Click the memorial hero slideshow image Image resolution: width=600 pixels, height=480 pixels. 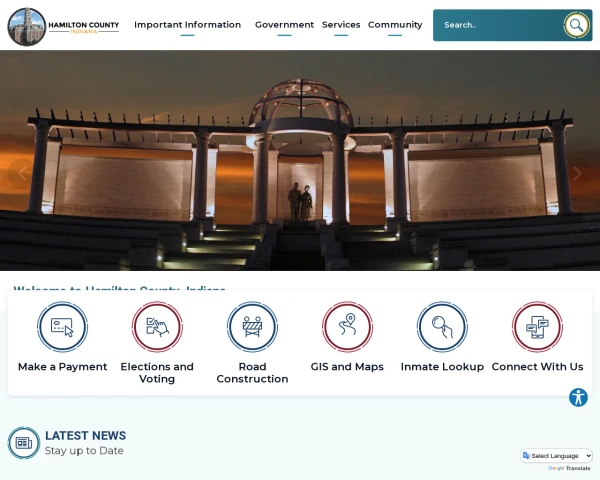(300, 160)
